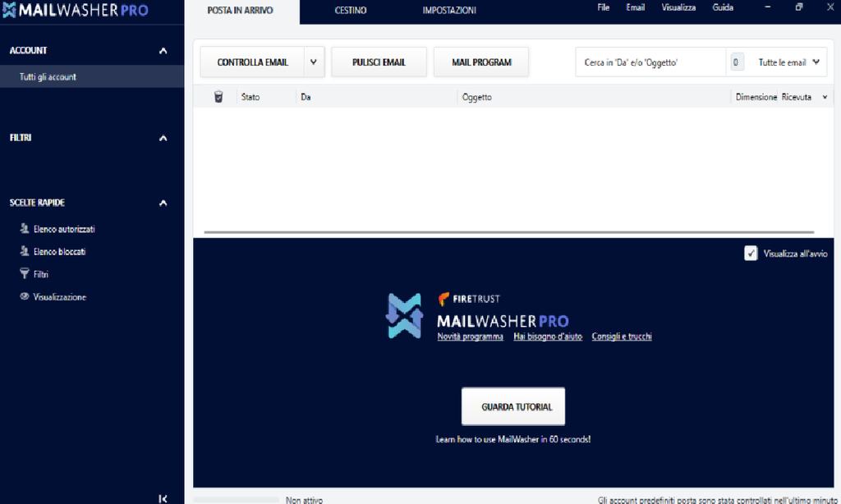This screenshot has width=841, height=504.
Task: Open the Visualizza menu
Action: coord(678,7)
